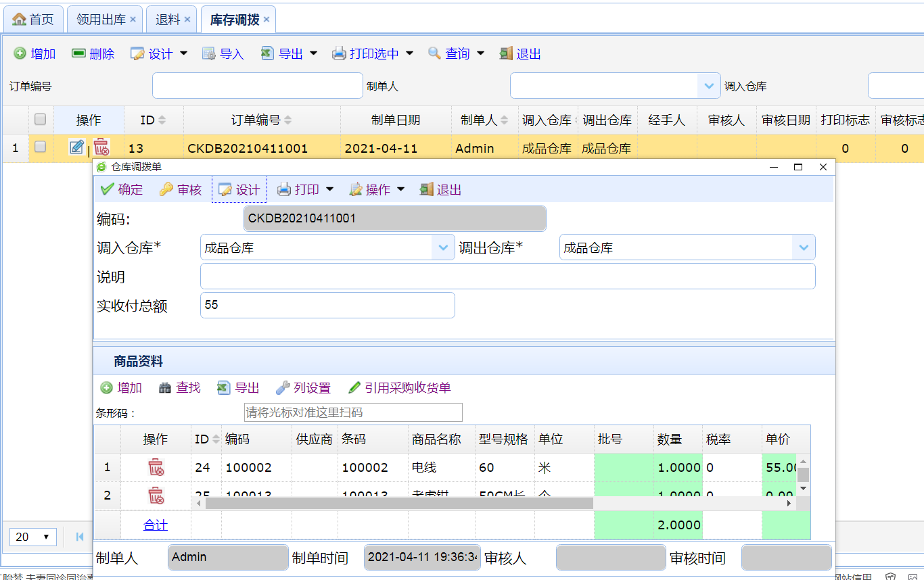Click the 确定 checkmark in dialog

click(107, 189)
